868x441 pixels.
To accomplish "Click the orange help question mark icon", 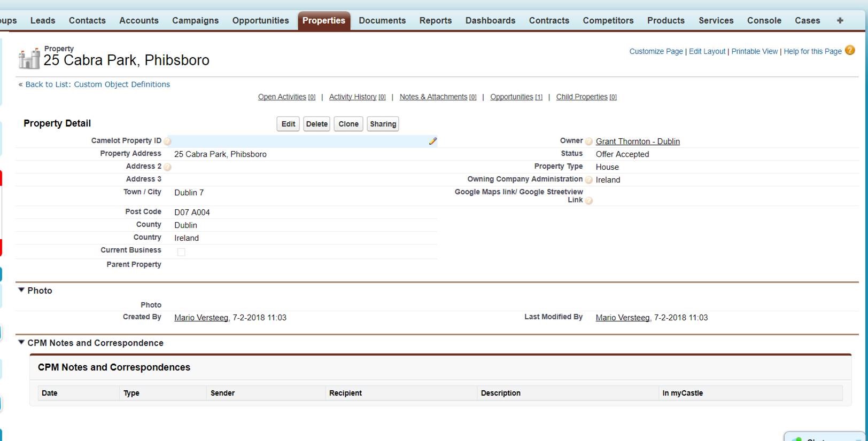I will click(850, 50).
